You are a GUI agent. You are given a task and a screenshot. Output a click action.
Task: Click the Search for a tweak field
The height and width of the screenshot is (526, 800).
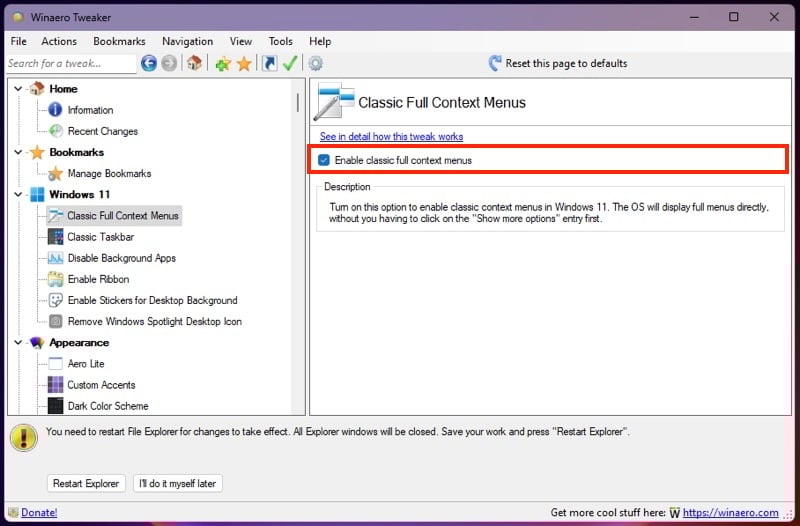71,64
